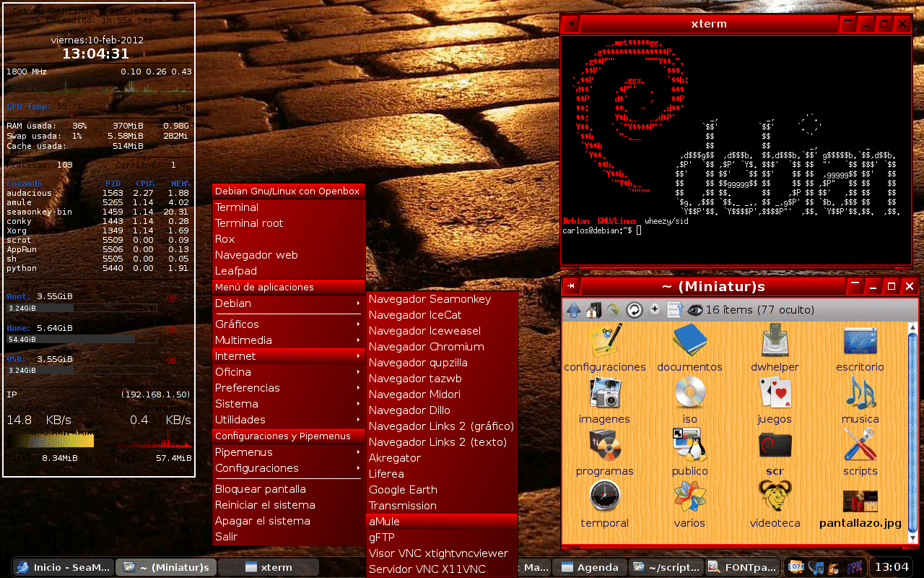Choose Navegador Iceweasel entry

click(443, 331)
